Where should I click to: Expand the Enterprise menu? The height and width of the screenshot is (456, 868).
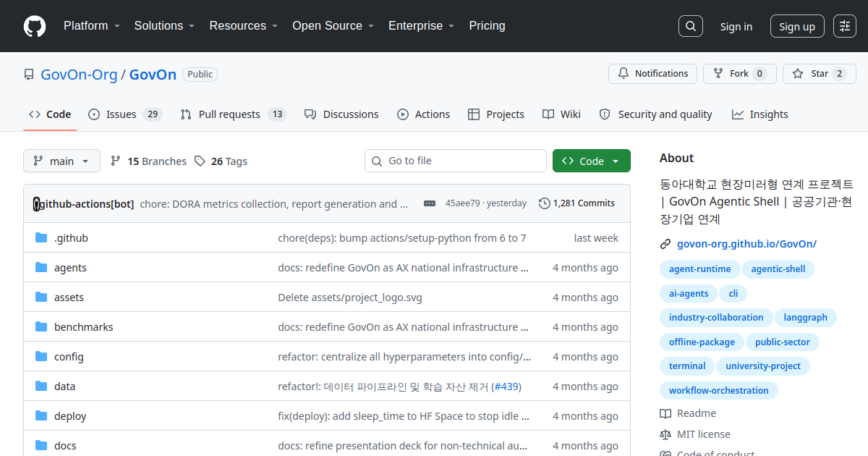pyautogui.click(x=421, y=26)
